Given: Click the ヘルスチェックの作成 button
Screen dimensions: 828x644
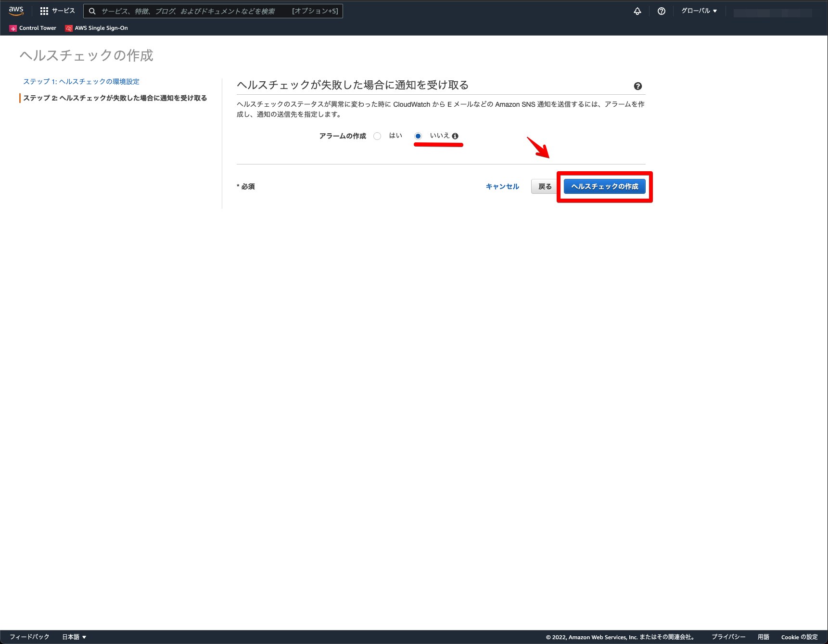Looking at the screenshot, I should point(605,187).
